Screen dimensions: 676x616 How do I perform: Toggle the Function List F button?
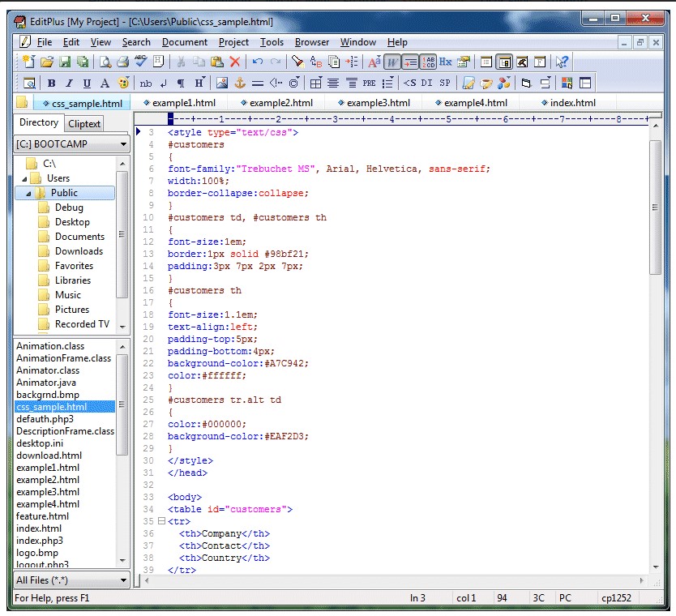540,62
